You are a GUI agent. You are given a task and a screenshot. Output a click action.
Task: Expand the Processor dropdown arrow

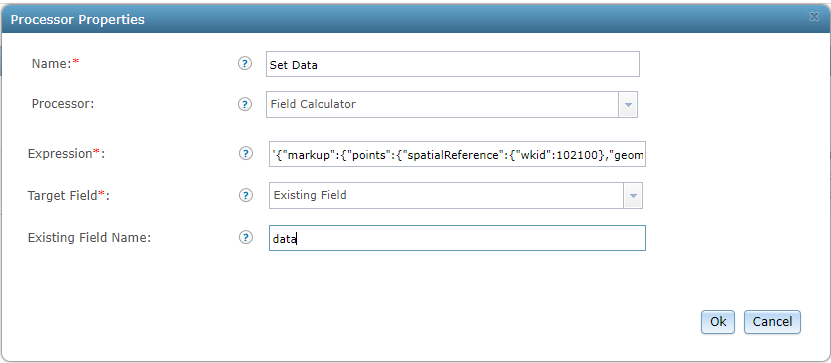click(628, 104)
